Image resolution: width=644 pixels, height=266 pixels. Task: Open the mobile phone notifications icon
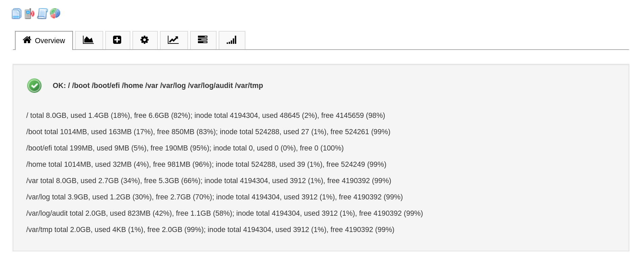pos(30,14)
